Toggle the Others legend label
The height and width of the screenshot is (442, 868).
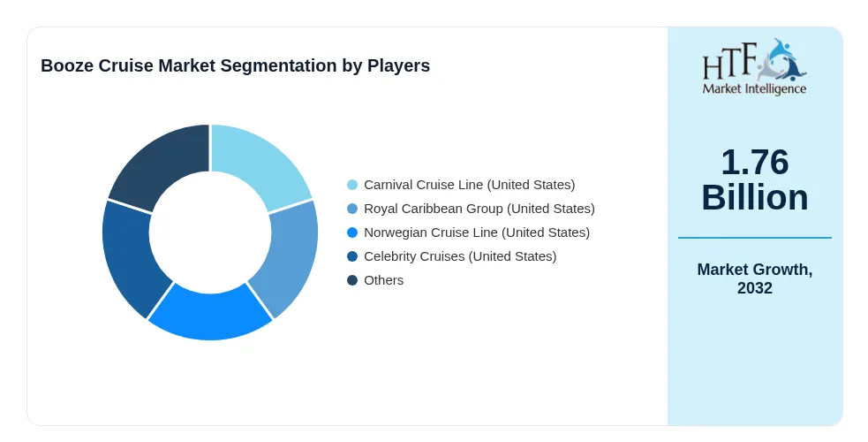pos(383,280)
